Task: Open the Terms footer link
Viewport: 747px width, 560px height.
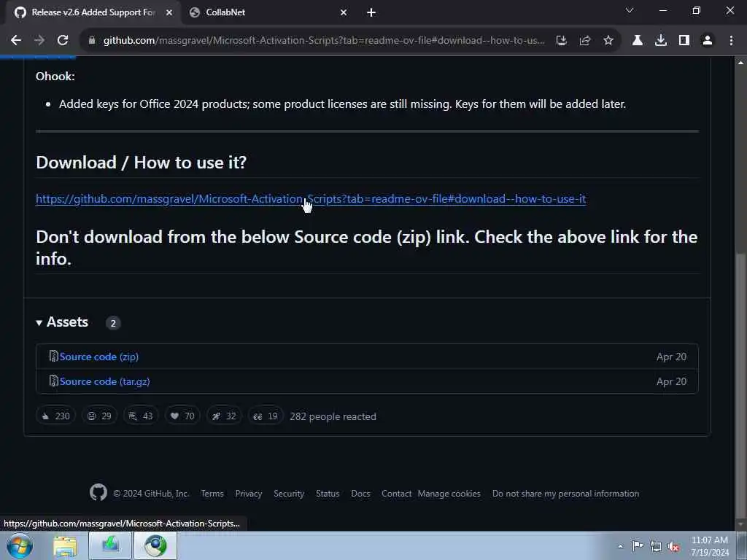Action: (212, 494)
